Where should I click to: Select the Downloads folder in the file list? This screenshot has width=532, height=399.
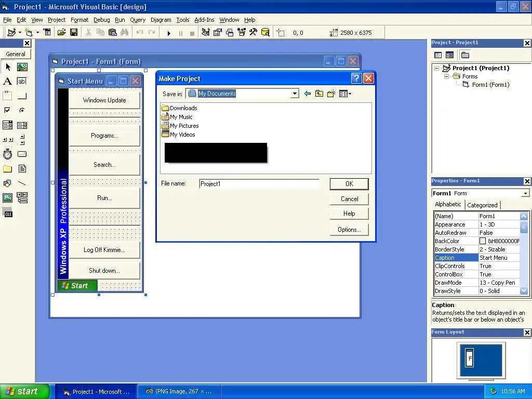click(x=179, y=108)
